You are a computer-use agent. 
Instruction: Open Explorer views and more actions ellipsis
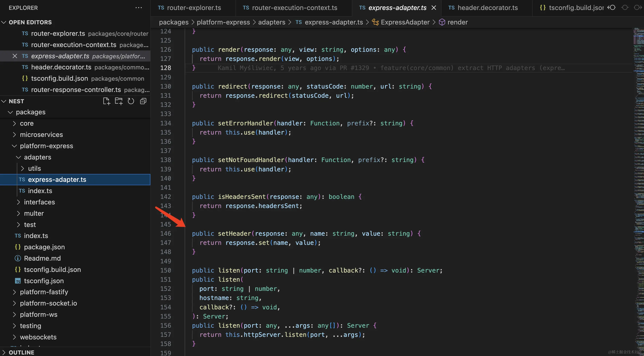[x=138, y=8]
